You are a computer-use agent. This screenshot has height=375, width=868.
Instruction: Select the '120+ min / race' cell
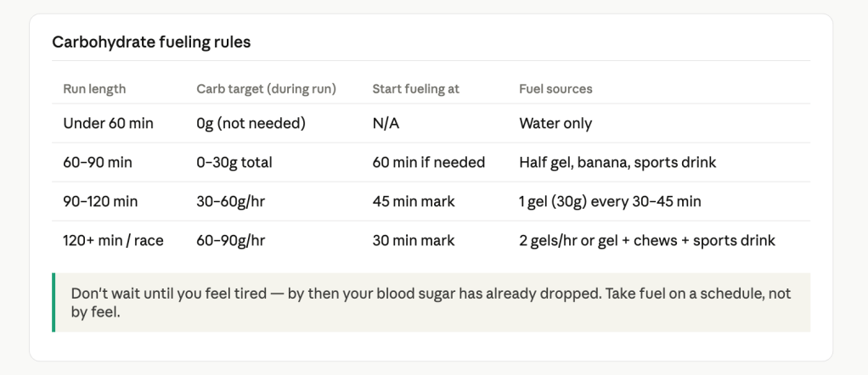[x=113, y=241]
